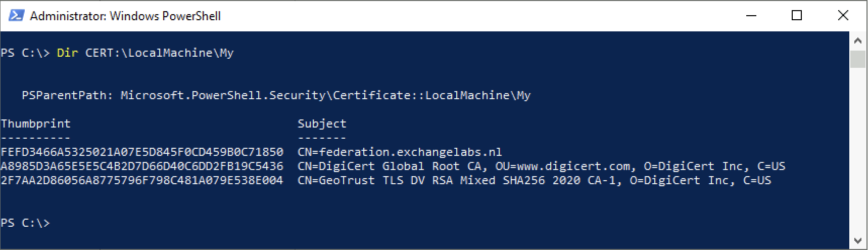The width and height of the screenshot is (868, 250).
Task: Click the scrollbar up arrow
Action: pyautogui.click(x=857, y=40)
